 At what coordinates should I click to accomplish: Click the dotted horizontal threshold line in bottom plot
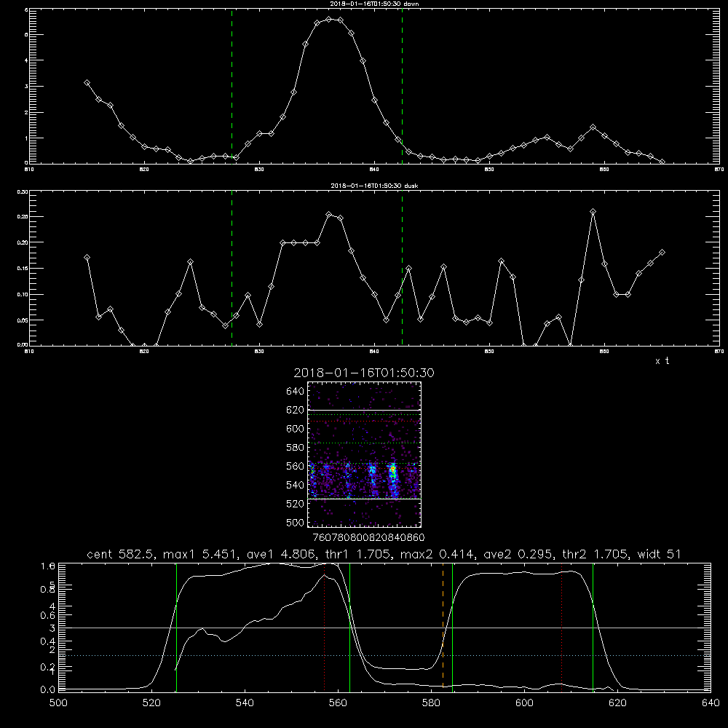click(x=384, y=656)
